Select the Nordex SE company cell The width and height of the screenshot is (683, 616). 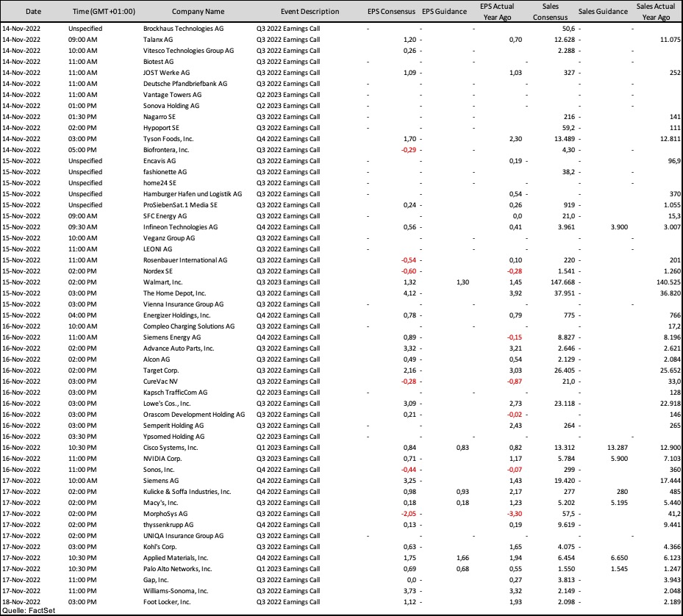(157, 271)
